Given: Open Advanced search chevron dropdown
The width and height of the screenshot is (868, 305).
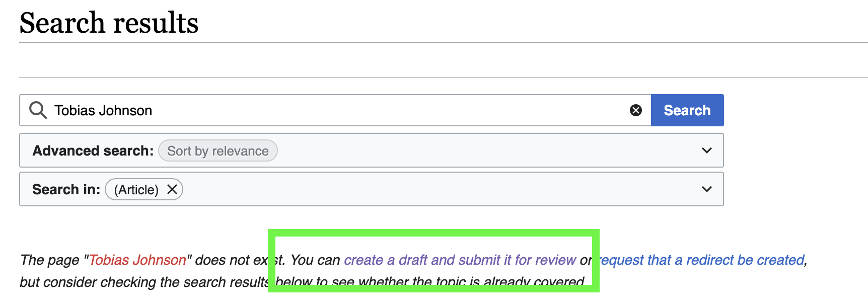Looking at the screenshot, I should click(706, 150).
